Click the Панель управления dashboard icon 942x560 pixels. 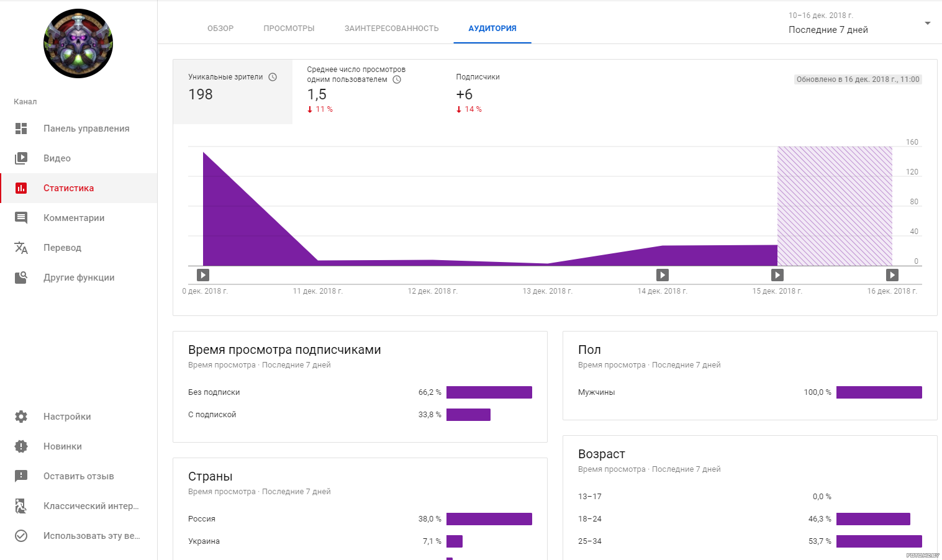(21, 129)
